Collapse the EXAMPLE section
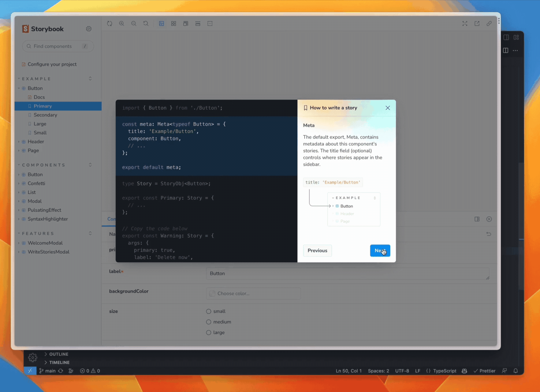540x392 pixels. click(x=36, y=79)
